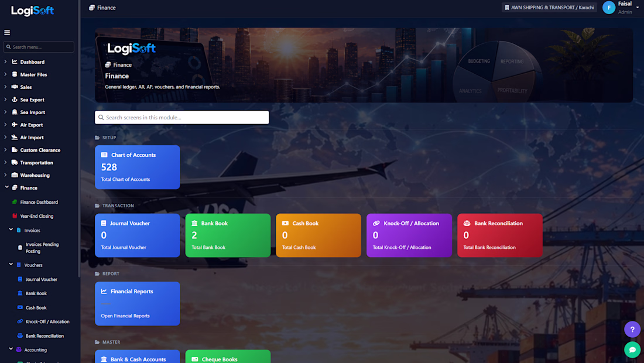
Task: Click the LogiSoft logo in sidebar
Action: pyautogui.click(x=32, y=11)
